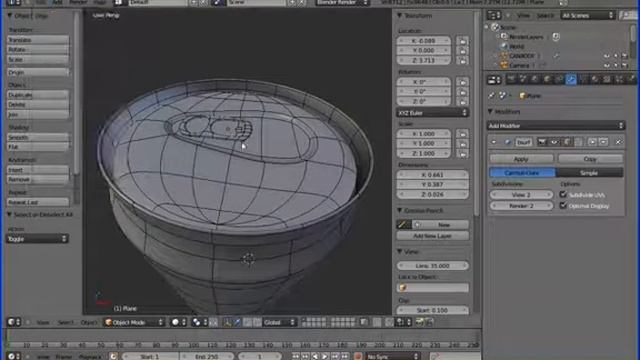Open the No Sync dropdown in timeline
The image size is (640, 360).
click(x=392, y=356)
